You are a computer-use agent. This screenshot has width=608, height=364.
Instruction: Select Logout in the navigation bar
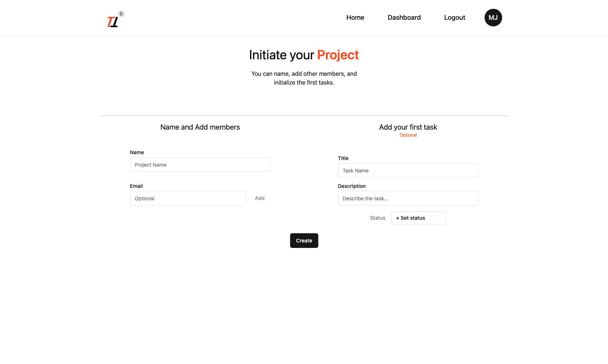[x=455, y=18]
